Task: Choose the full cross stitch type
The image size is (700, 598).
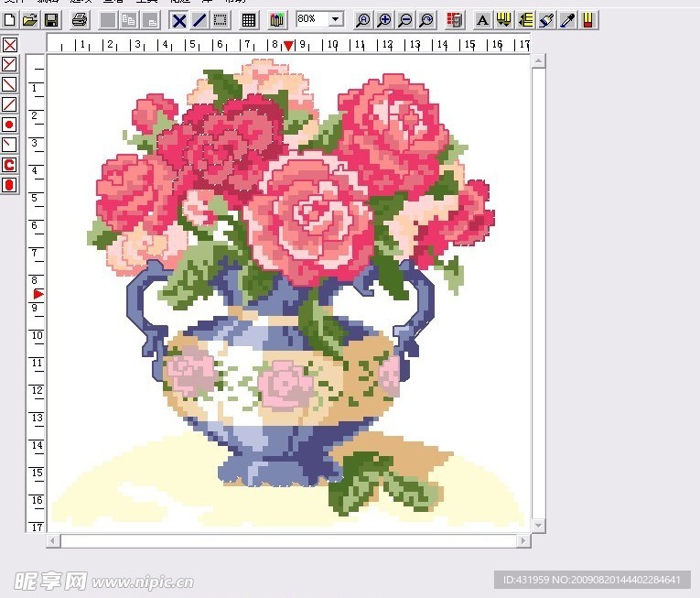Action: coord(9,44)
